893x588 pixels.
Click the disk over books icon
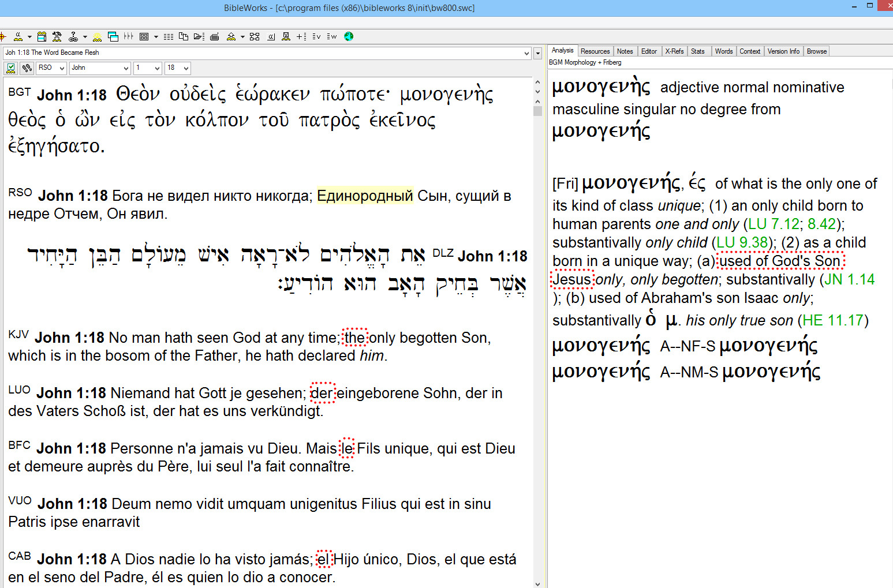click(286, 36)
